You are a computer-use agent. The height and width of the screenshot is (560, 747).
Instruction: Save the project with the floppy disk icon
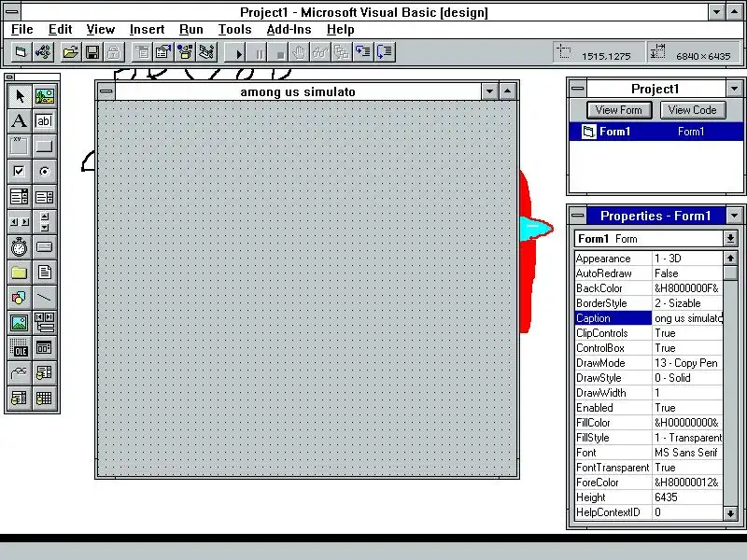tap(92, 52)
